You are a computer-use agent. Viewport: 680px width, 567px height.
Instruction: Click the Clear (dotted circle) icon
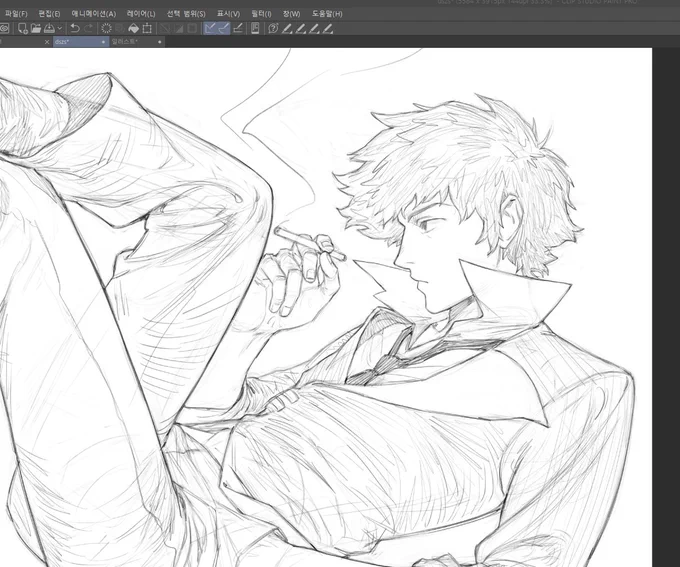pyautogui.click(x=106, y=29)
